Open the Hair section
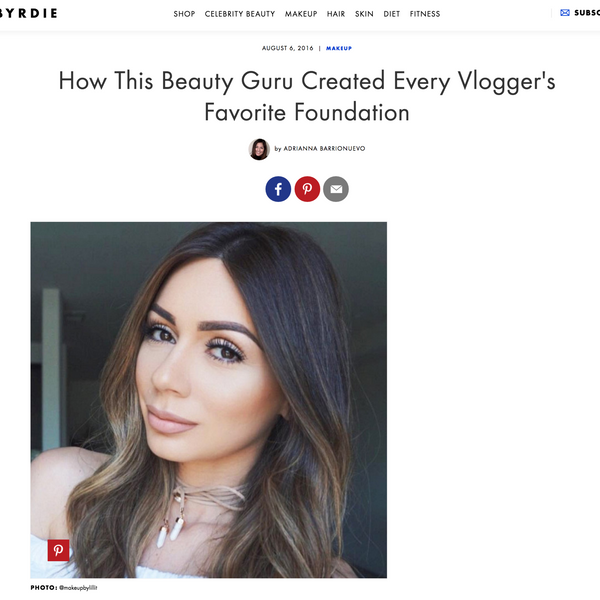Viewport: 600px width, 600px height. [x=336, y=14]
